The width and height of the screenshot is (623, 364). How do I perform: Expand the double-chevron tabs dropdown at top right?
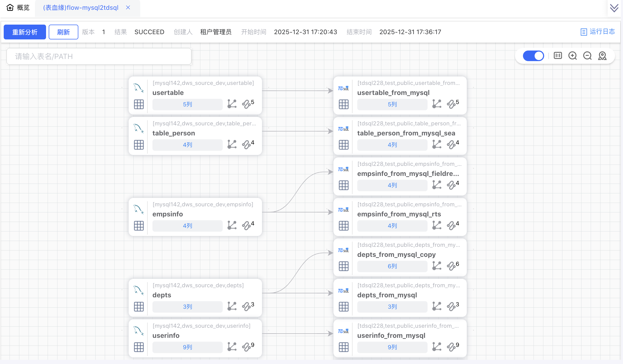tap(614, 8)
